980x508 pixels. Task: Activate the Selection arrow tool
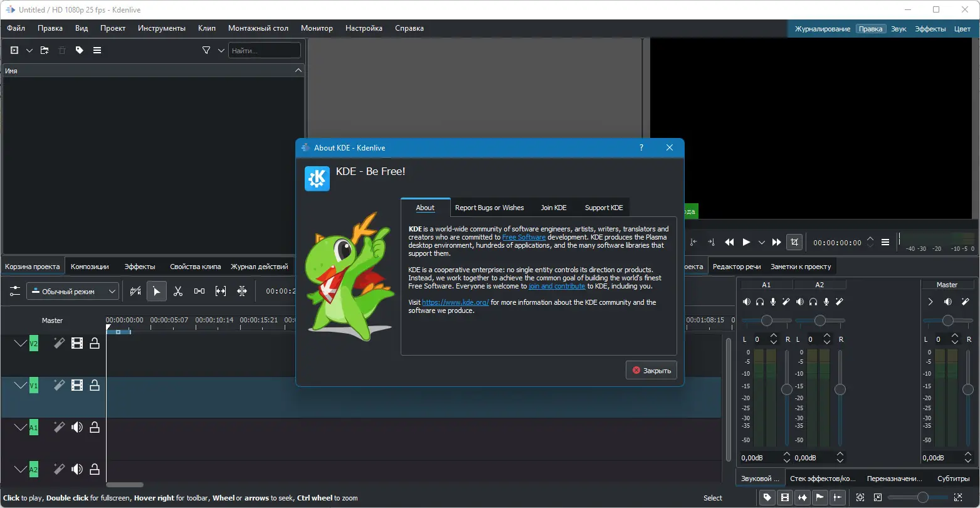(157, 291)
